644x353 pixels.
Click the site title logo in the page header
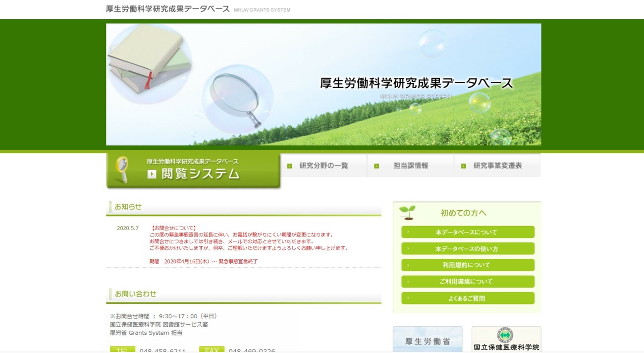pyautogui.click(x=198, y=9)
